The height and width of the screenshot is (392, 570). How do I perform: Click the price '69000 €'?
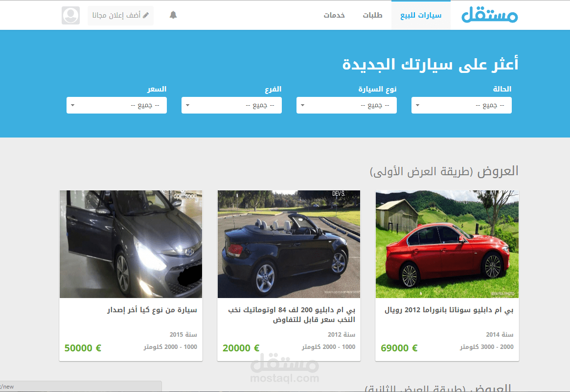(x=399, y=348)
